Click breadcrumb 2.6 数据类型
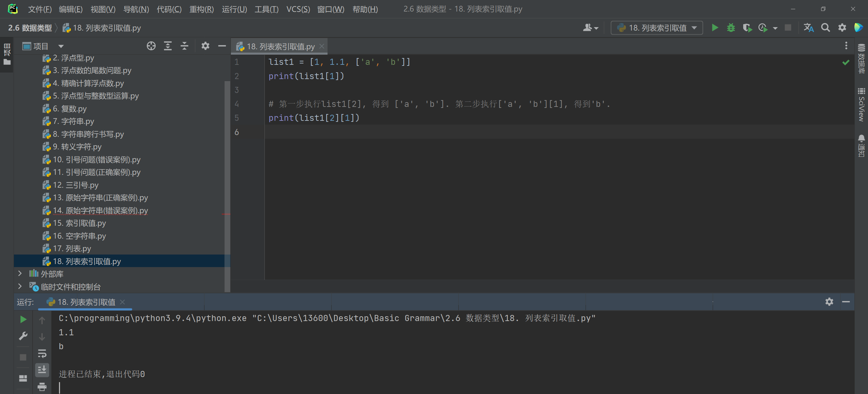Image resolution: width=868 pixels, height=394 pixels. click(x=30, y=28)
